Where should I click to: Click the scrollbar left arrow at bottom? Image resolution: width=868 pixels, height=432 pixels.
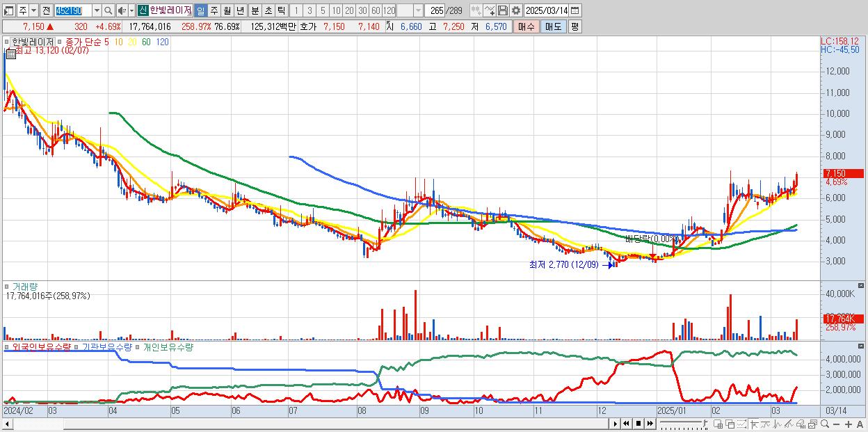(8, 424)
